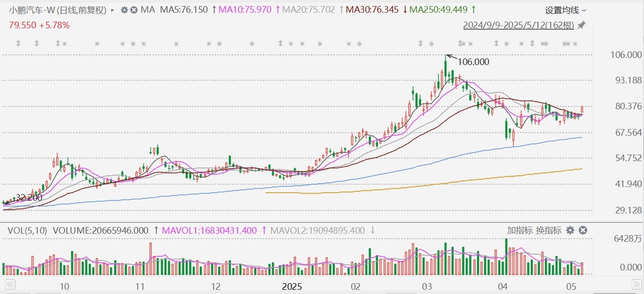Jump to month 11 on the time axis
The height and width of the screenshot is (294, 644).
click(x=140, y=286)
